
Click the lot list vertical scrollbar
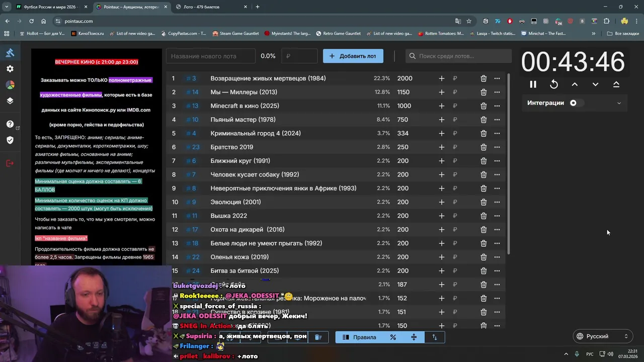(510, 163)
